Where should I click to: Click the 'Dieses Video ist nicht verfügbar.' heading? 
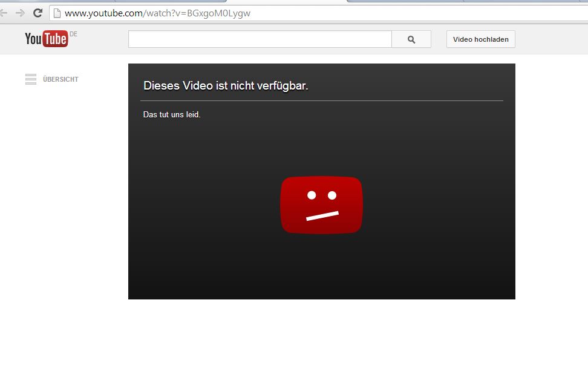tap(226, 86)
